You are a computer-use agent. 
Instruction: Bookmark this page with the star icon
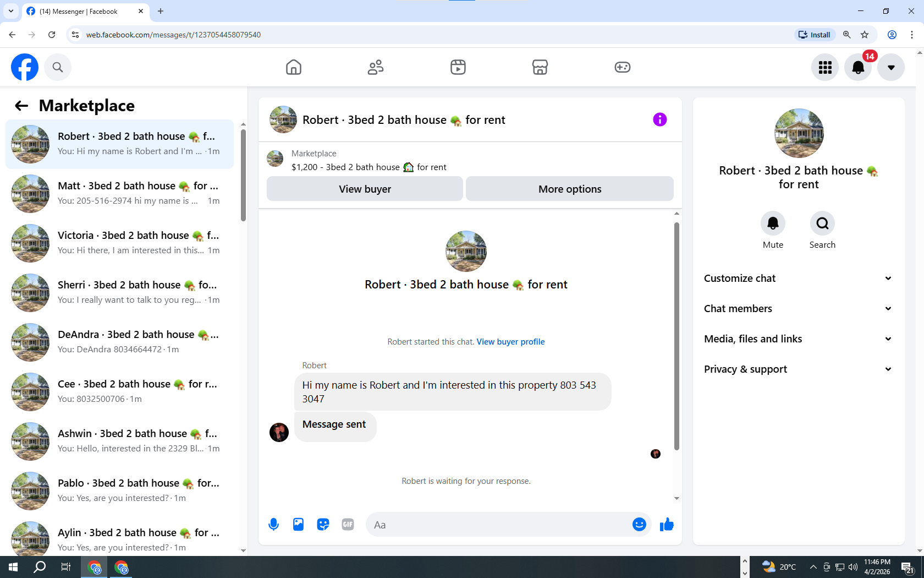click(x=865, y=35)
